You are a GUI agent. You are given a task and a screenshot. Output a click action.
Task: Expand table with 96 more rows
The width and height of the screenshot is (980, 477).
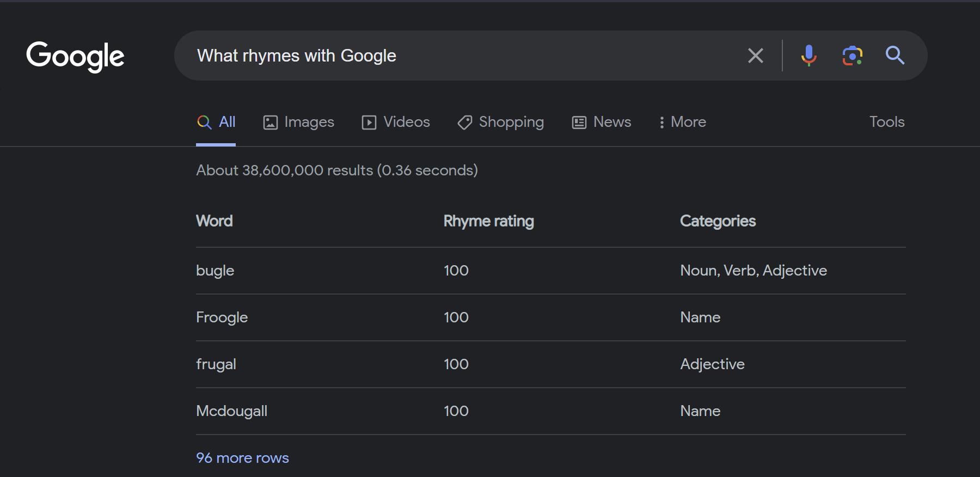click(x=242, y=458)
